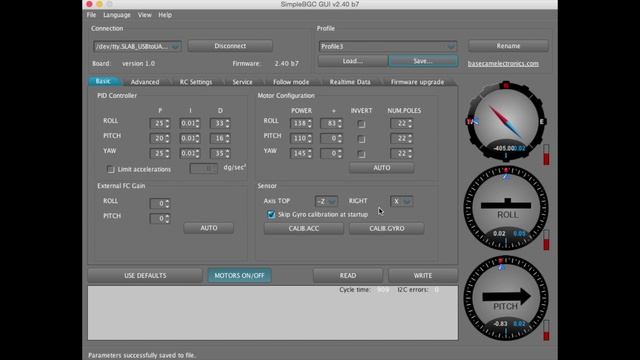Viewport: 640px width, 360px height.
Task: Switch to the Advanced tab
Action: pos(145,82)
